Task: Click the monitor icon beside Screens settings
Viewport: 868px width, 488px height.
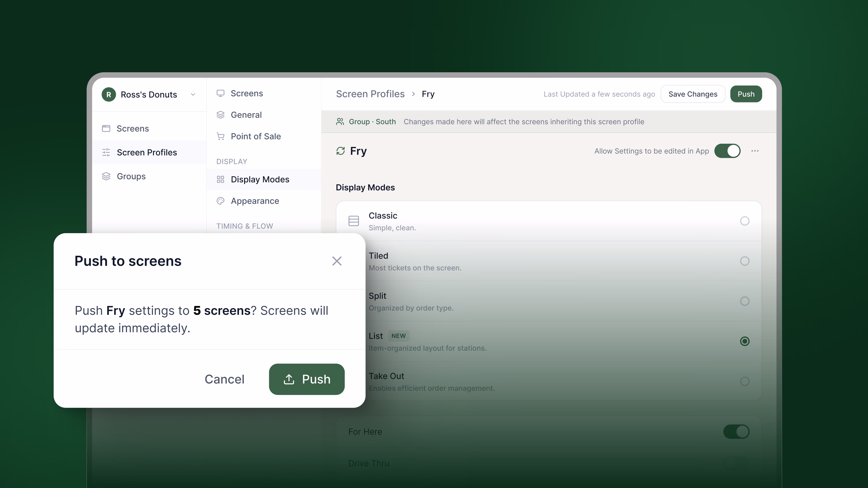Action: click(x=220, y=93)
